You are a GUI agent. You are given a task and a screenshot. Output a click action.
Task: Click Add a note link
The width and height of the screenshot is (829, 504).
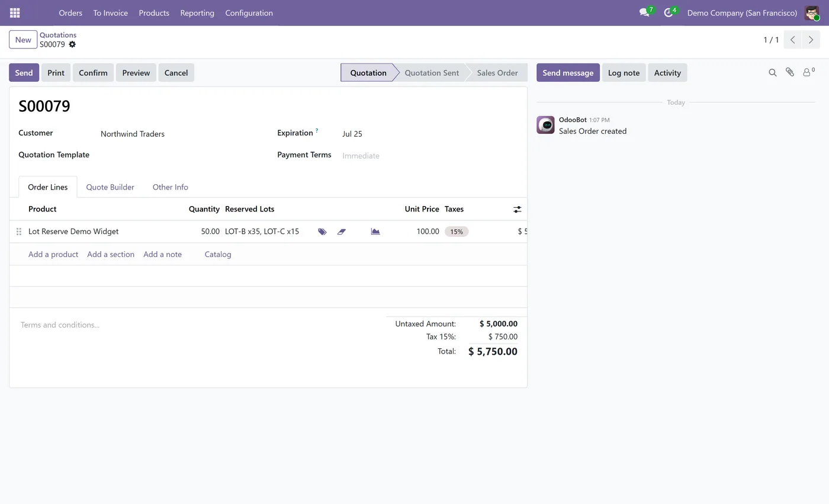point(162,254)
